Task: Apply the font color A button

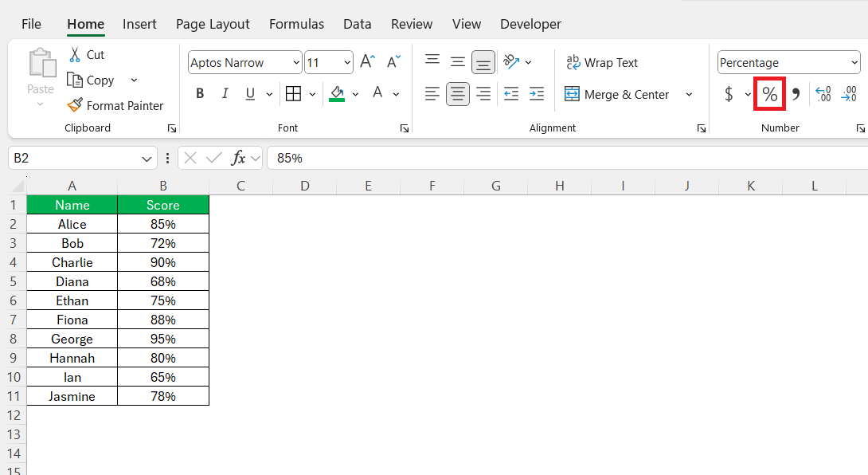Action: [377, 93]
